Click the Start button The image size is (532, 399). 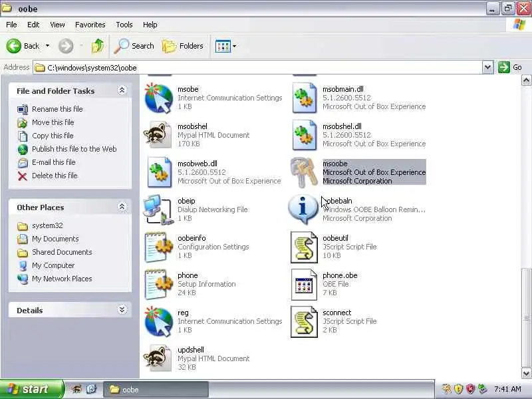(31, 389)
